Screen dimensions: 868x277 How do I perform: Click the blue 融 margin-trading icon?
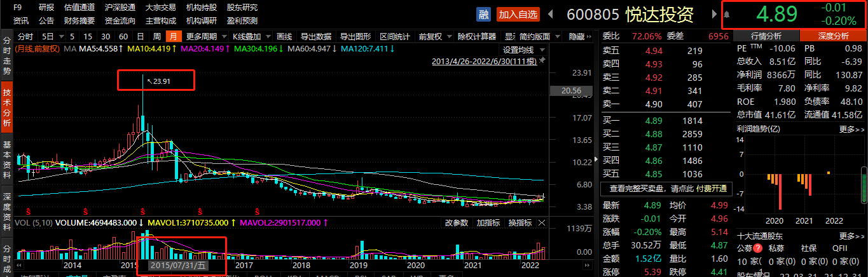[x=484, y=14]
